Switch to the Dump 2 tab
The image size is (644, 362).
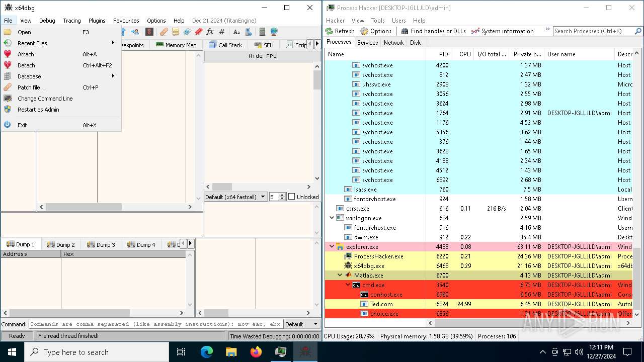[x=61, y=245]
